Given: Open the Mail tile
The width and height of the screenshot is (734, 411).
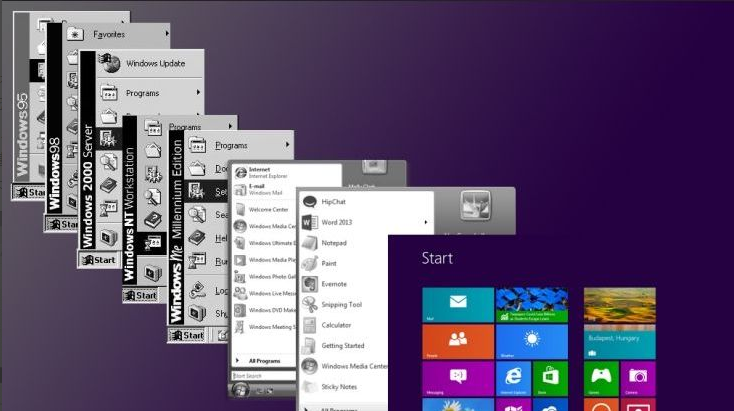Looking at the screenshot, I should point(458,304).
